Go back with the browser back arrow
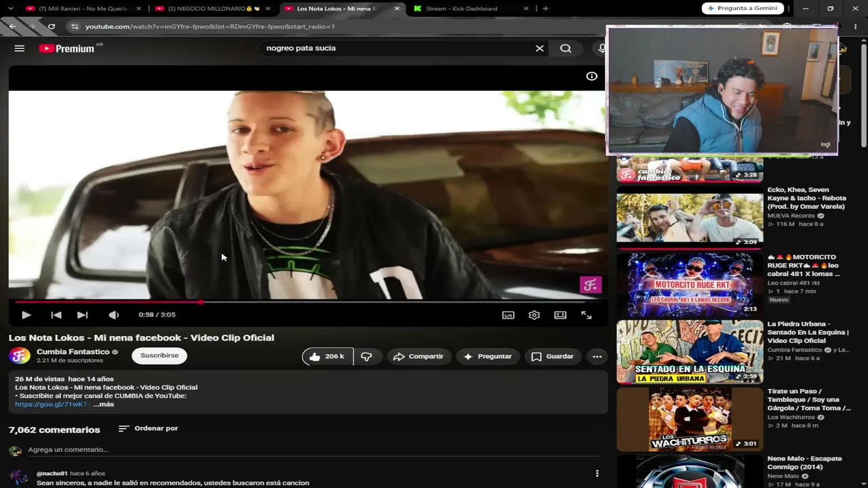868x488 pixels. [x=12, y=26]
